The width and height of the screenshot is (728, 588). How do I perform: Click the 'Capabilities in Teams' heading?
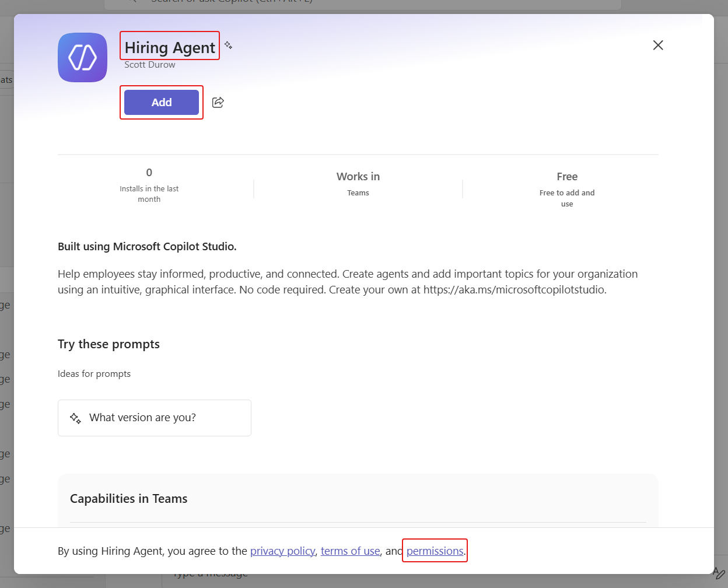coord(129,499)
